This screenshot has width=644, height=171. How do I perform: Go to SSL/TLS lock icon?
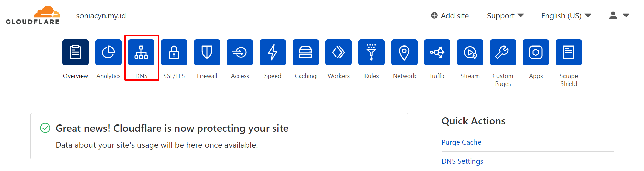tap(174, 52)
